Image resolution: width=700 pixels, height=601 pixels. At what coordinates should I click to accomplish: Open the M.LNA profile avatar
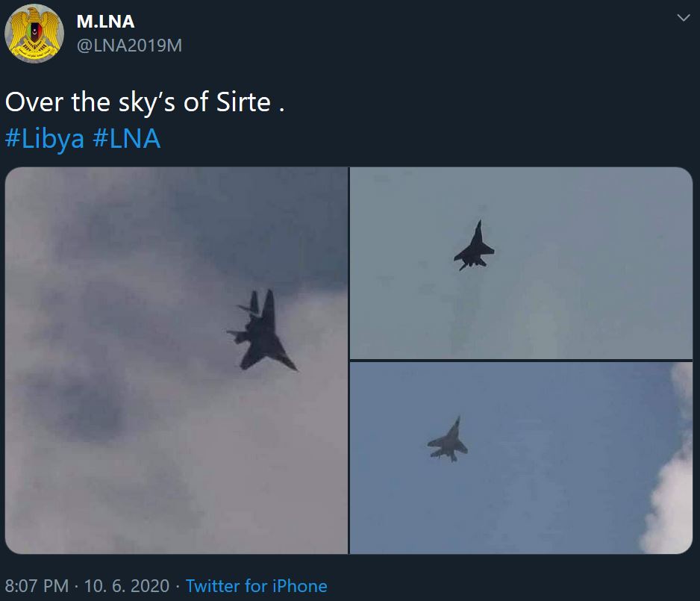[34, 34]
